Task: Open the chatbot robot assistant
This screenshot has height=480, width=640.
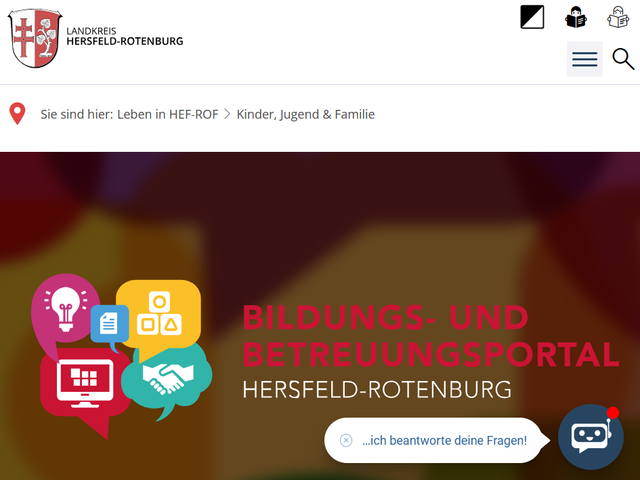Action: point(591,437)
